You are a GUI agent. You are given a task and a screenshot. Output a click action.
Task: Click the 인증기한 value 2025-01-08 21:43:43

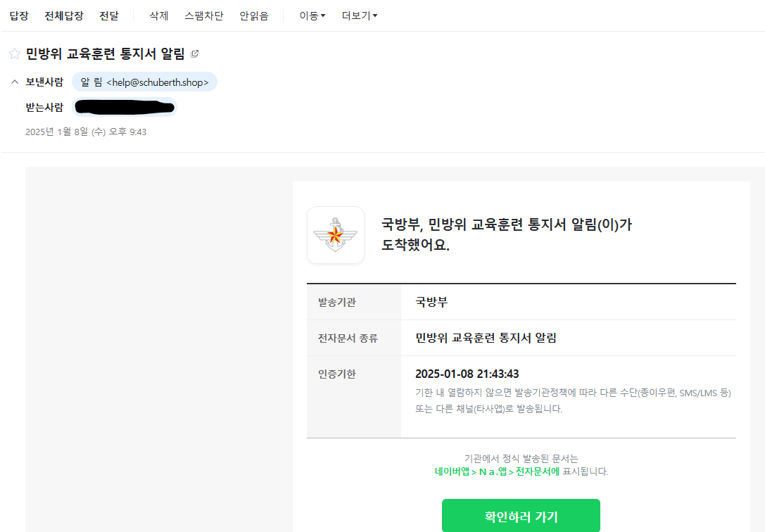[467, 374]
